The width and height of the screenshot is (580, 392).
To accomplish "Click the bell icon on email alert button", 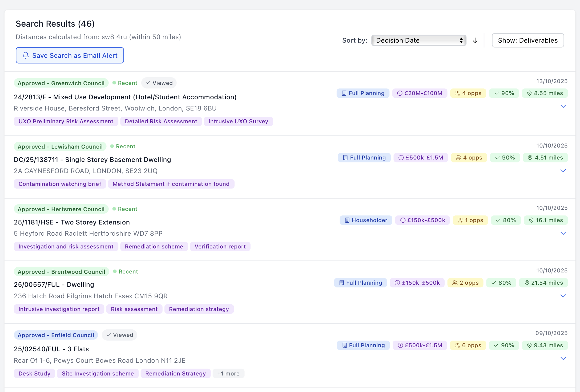I will tap(26, 55).
